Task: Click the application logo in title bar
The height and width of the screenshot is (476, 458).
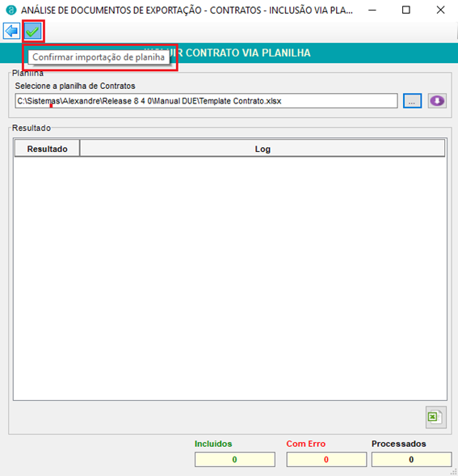Action: 11,10
